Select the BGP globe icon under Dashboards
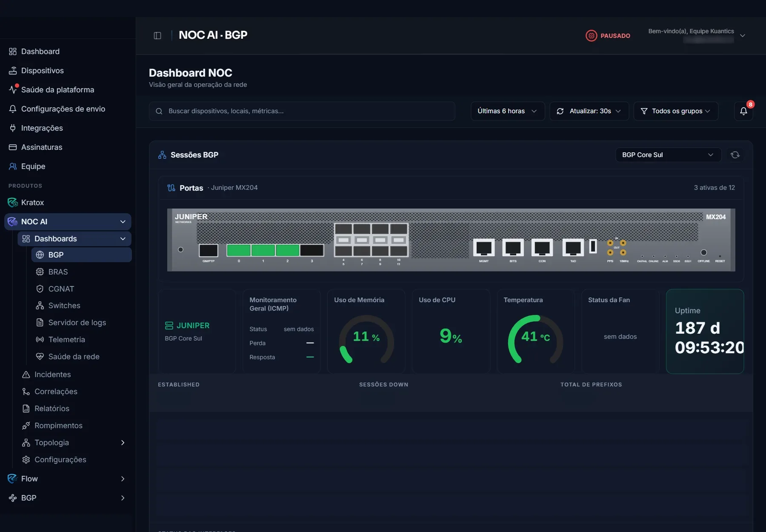Screen dimensions: 766x532 click(40, 255)
